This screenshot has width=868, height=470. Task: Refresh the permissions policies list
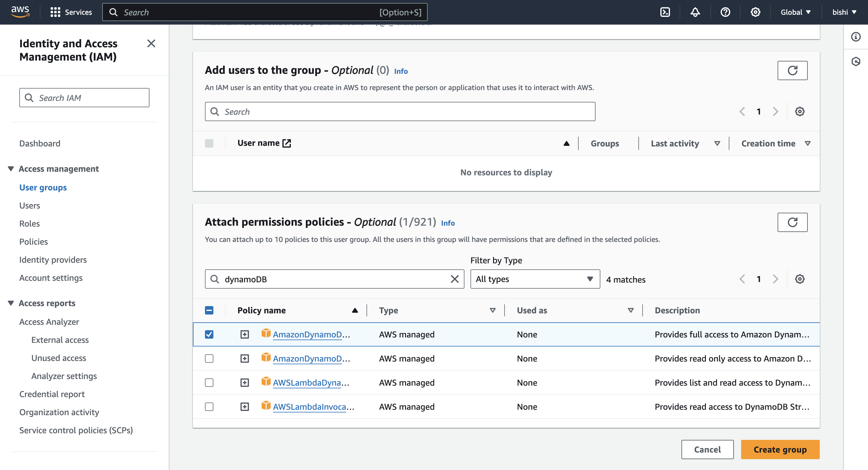click(792, 222)
